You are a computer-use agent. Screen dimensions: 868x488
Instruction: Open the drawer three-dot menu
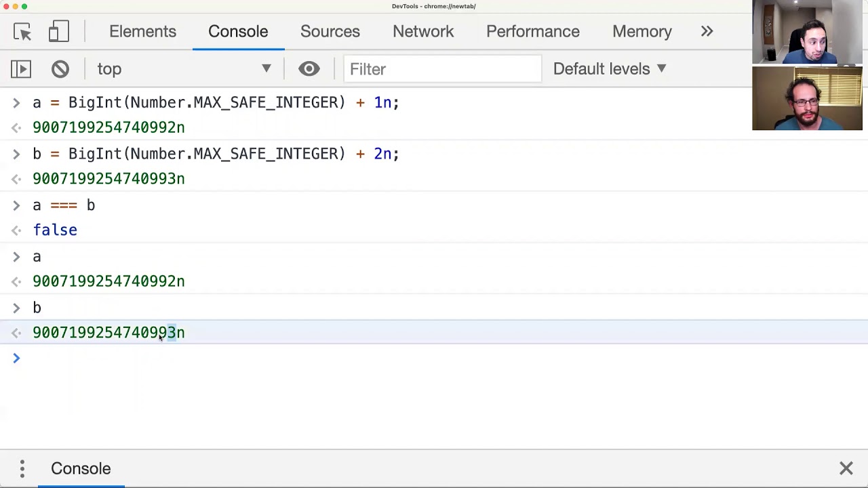[x=22, y=468]
